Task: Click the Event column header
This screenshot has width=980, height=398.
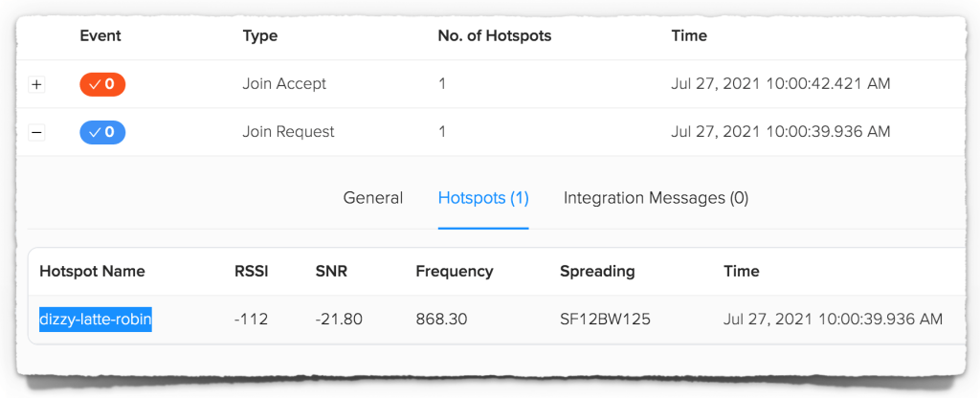Action: pos(100,35)
